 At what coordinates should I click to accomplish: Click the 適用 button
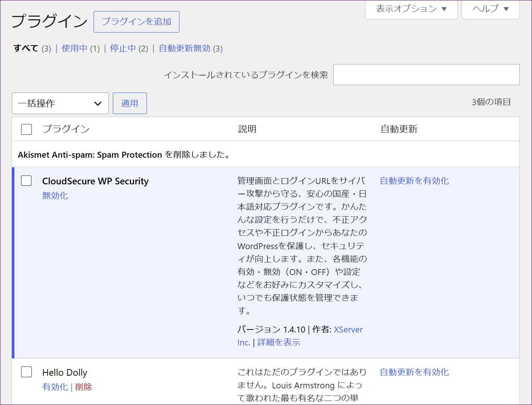[130, 103]
